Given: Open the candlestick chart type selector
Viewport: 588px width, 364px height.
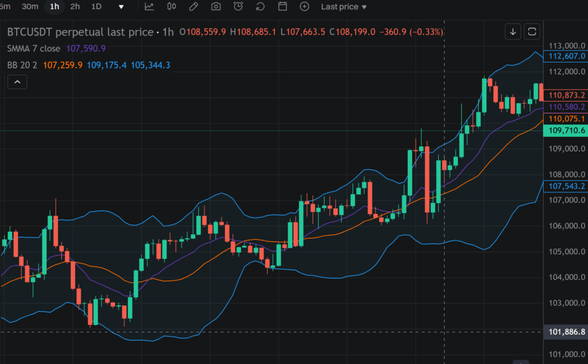Looking at the screenshot, I should click(x=171, y=7).
